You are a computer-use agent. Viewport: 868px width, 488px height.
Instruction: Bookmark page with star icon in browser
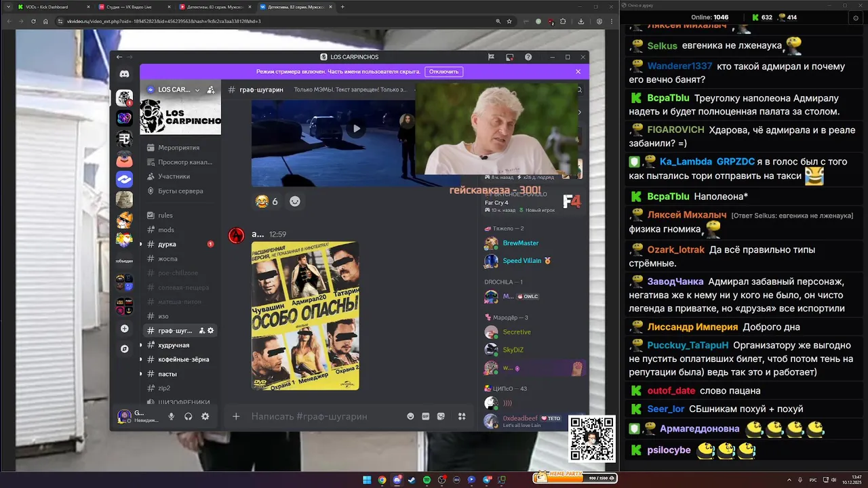(x=509, y=21)
